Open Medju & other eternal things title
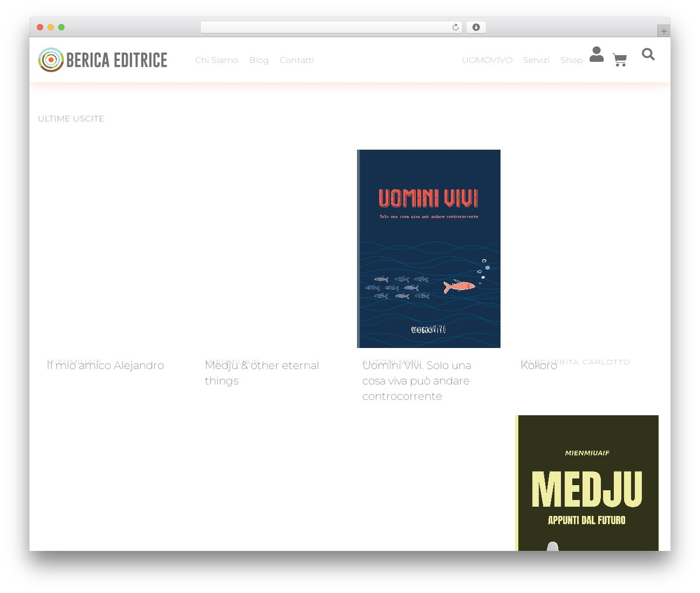 262,373
